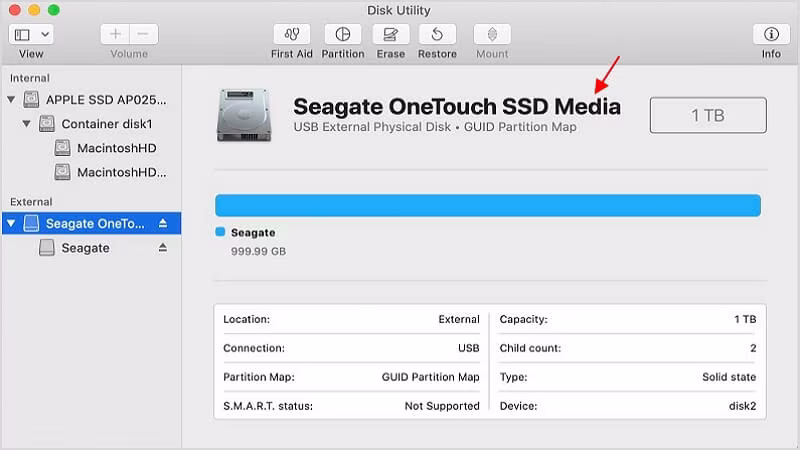The width and height of the screenshot is (800, 450).
Task: Click the Seagate partition legend label
Action: 253,233
